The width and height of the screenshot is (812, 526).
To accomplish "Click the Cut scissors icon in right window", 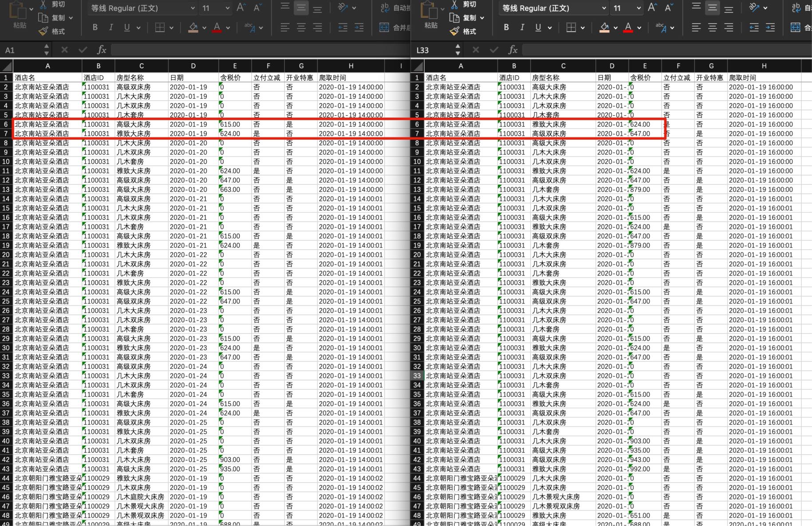I will pos(454,4).
